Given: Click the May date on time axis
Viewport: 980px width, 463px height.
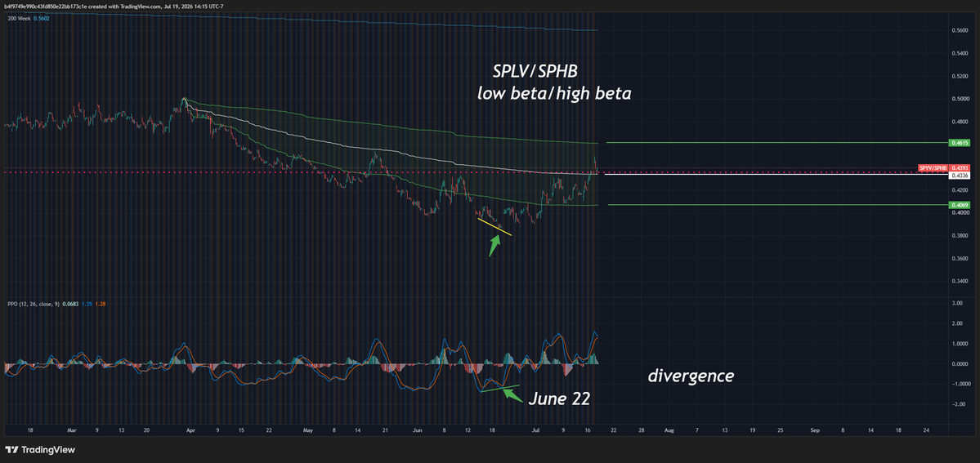Looking at the screenshot, I should click(308, 430).
